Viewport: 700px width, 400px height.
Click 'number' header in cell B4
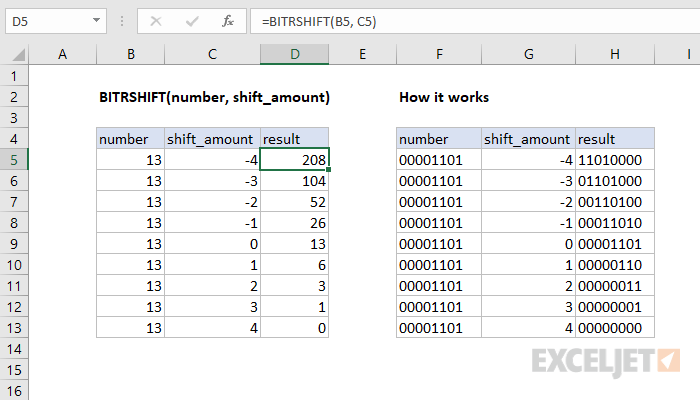click(130, 139)
